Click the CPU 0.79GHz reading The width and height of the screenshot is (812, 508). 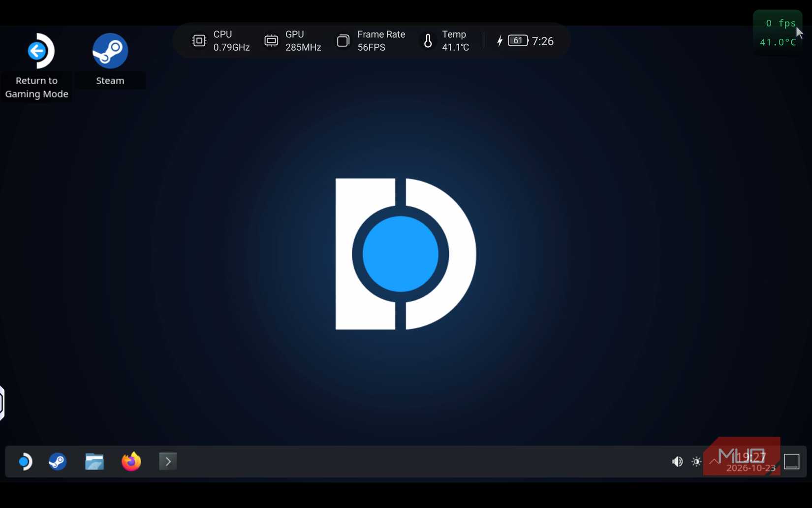(x=231, y=41)
